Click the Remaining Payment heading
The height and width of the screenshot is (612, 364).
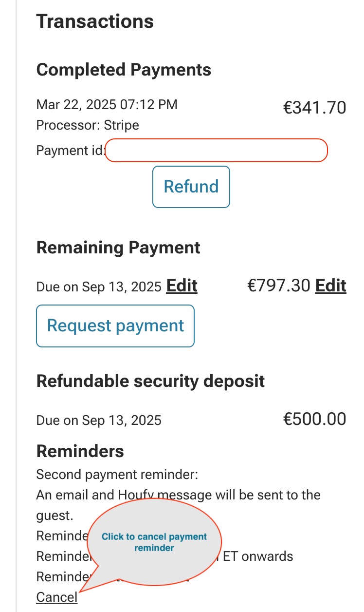pos(118,248)
